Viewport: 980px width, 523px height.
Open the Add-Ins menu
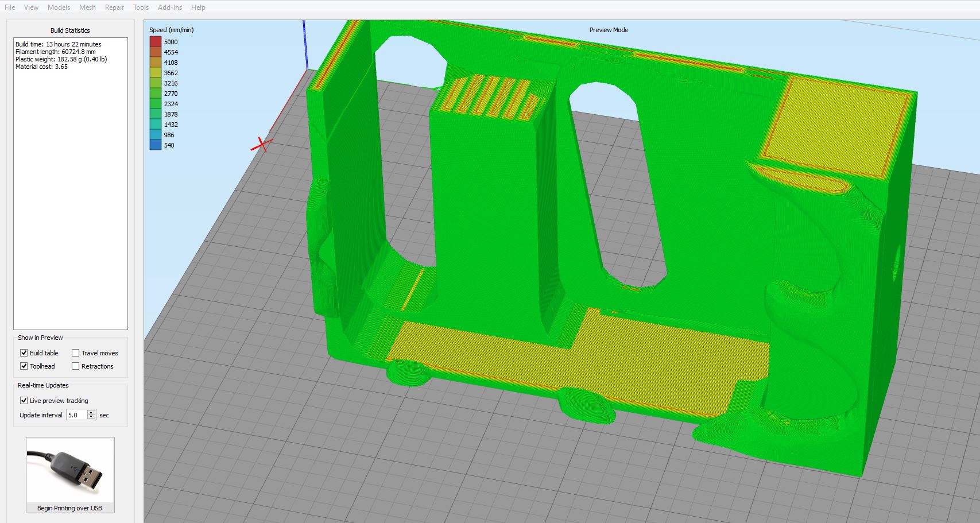click(x=169, y=7)
